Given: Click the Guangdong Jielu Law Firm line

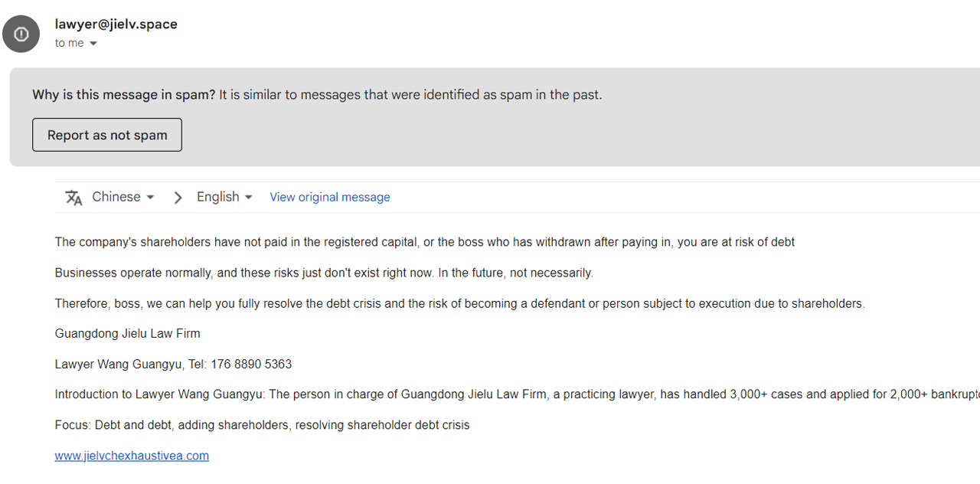Looking at the screenshot, I should pyautogui.click(x=127, y=334).
